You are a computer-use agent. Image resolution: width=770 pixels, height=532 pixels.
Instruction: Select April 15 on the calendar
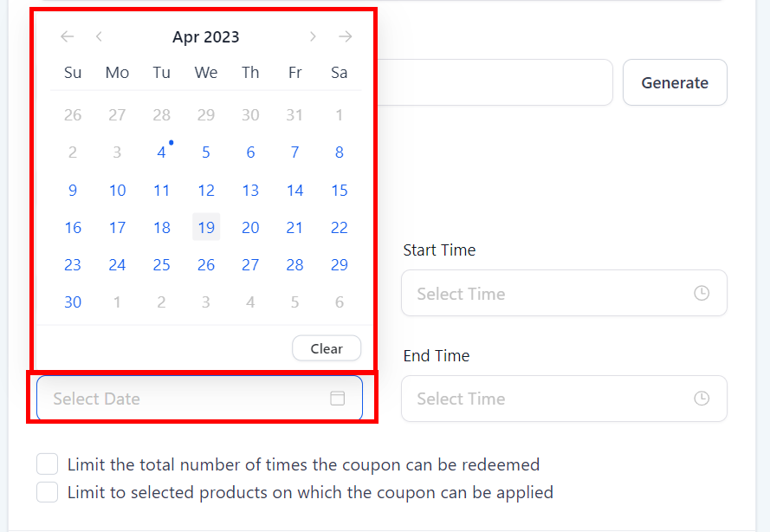click(x=340, y=190)
